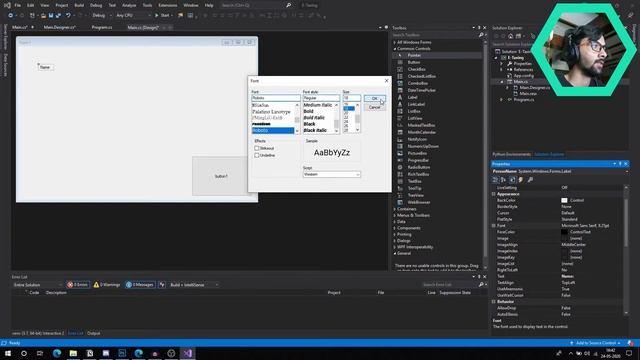Viewport: 640px width, 360px height.
Task: Click button1 on the form designer
Action: pyautogui.click(x=221, y=176)
